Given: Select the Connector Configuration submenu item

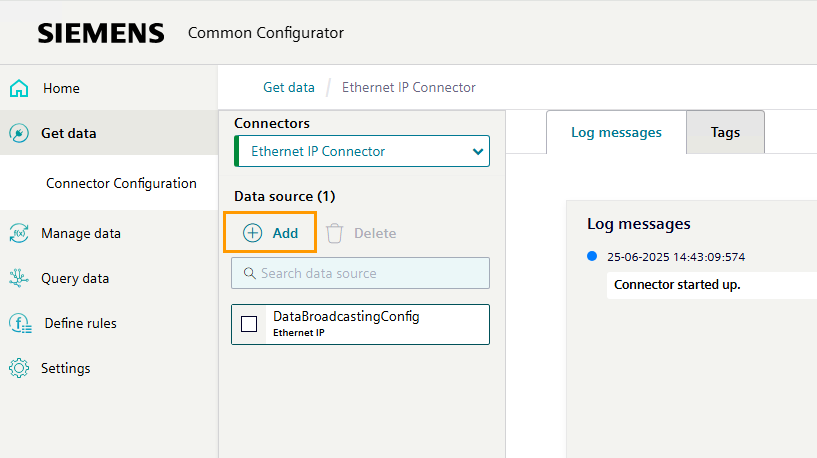Looking at the screenshot, I should point(121,183).
